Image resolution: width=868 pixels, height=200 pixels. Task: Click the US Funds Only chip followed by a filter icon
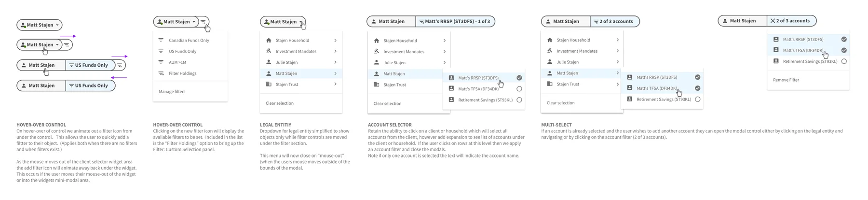point(90,65)
